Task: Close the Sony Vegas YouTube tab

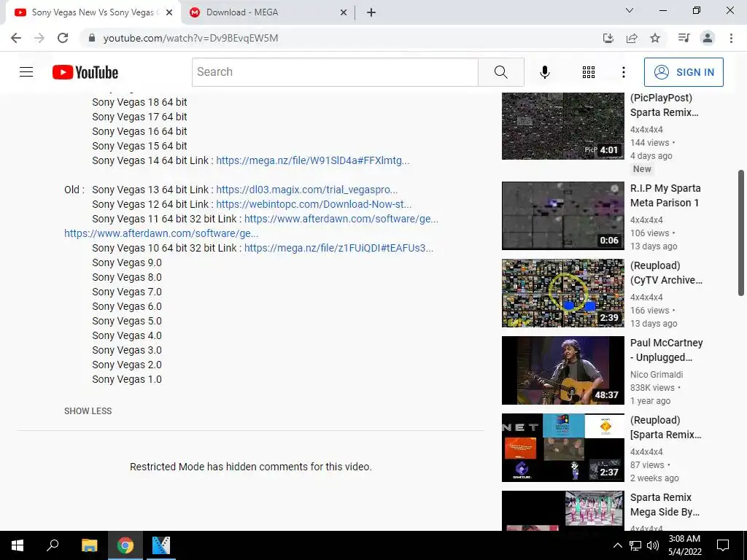Action: (169, 13)
